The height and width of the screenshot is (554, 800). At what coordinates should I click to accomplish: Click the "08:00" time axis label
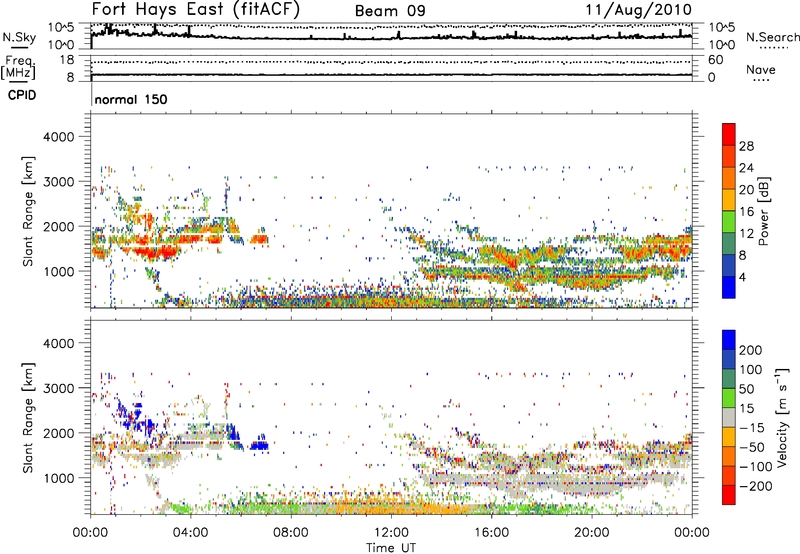290,533
